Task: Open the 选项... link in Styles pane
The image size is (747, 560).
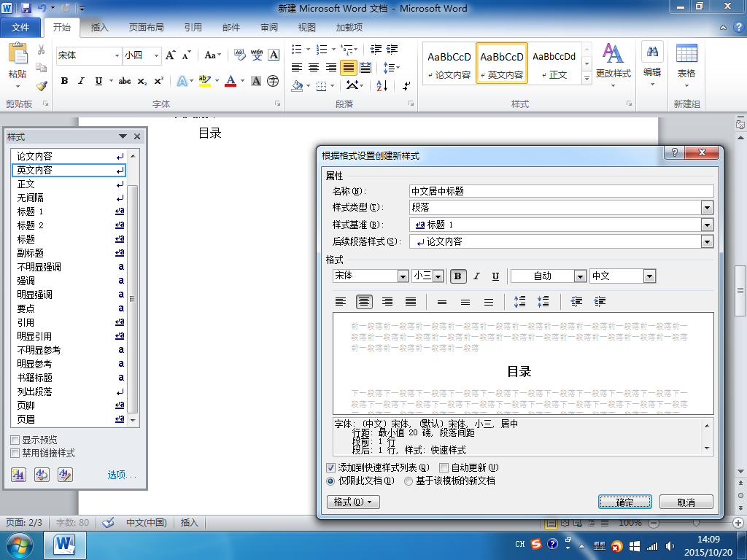Action: click(122, 475)
